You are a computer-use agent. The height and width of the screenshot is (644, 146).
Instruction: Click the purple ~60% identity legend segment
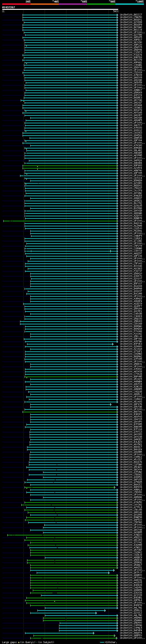point(73,4)
